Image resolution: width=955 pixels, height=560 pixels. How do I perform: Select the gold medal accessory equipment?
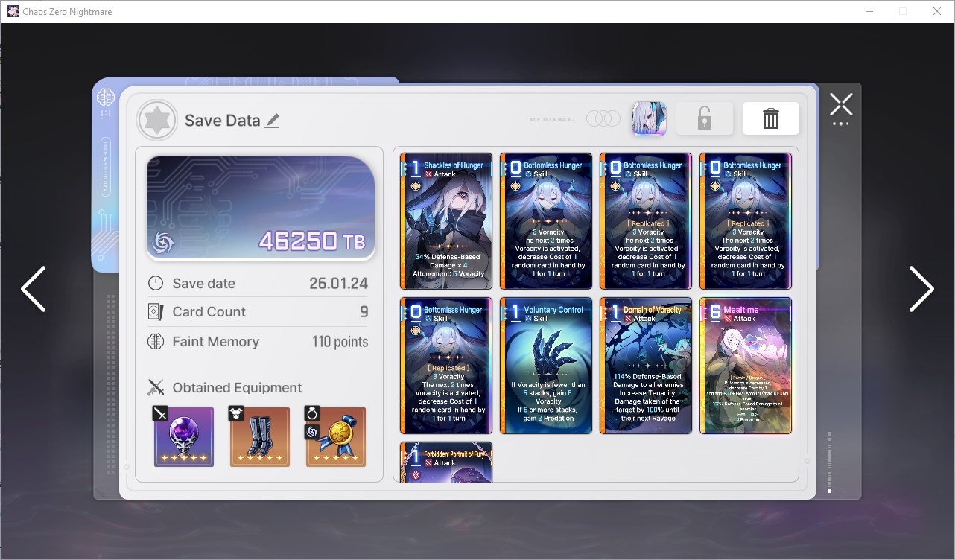[336, 437]
